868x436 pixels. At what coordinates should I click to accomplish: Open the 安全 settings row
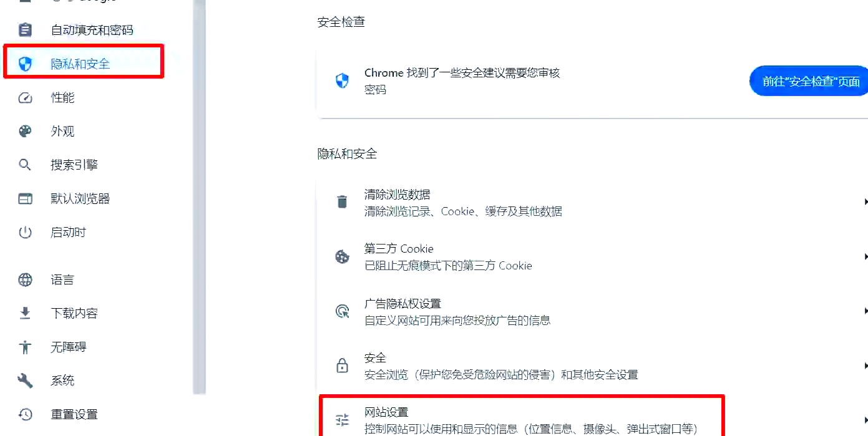point(592,366)
